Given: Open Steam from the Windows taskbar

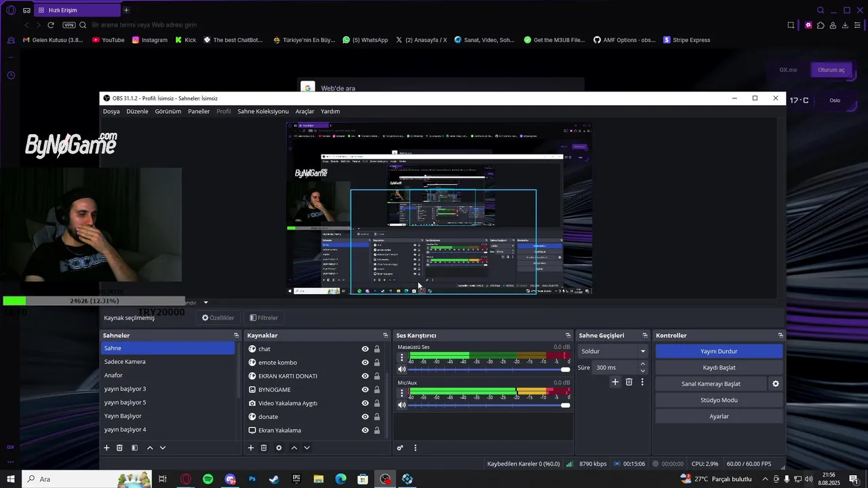Looking at the screenshot, I should click(274, 479).
